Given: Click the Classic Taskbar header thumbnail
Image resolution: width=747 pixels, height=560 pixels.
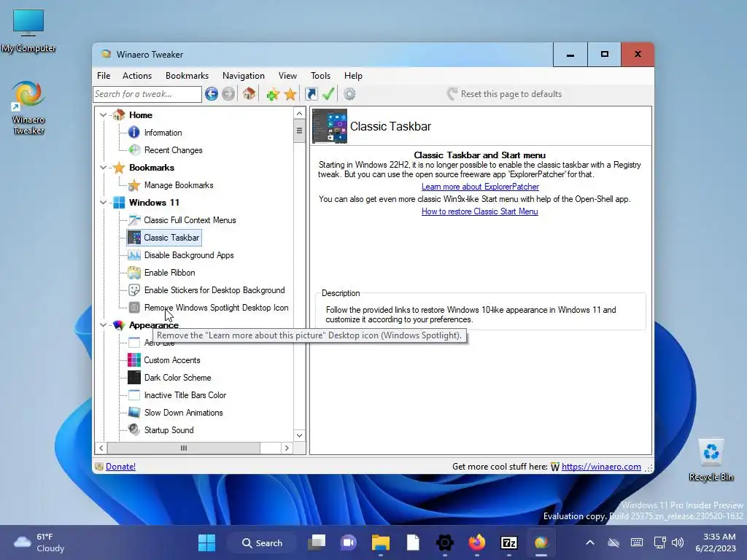Looking at the screenshot, I should pos(330,126).
